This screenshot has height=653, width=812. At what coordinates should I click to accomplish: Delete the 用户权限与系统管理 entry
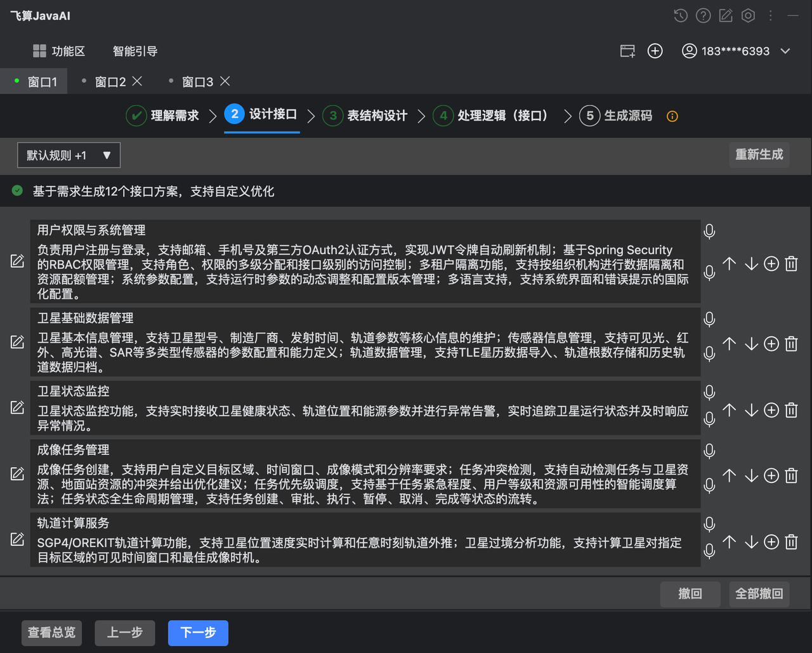point(792,264)
